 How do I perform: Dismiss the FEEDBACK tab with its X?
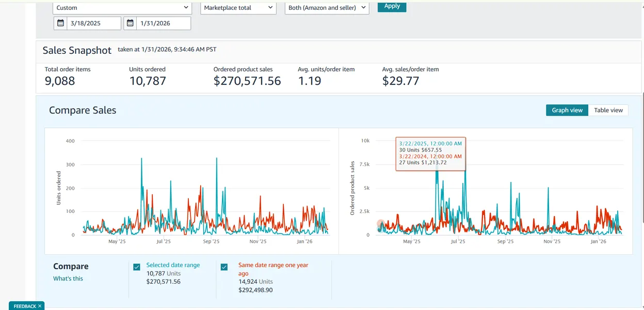tap(40, 306)
